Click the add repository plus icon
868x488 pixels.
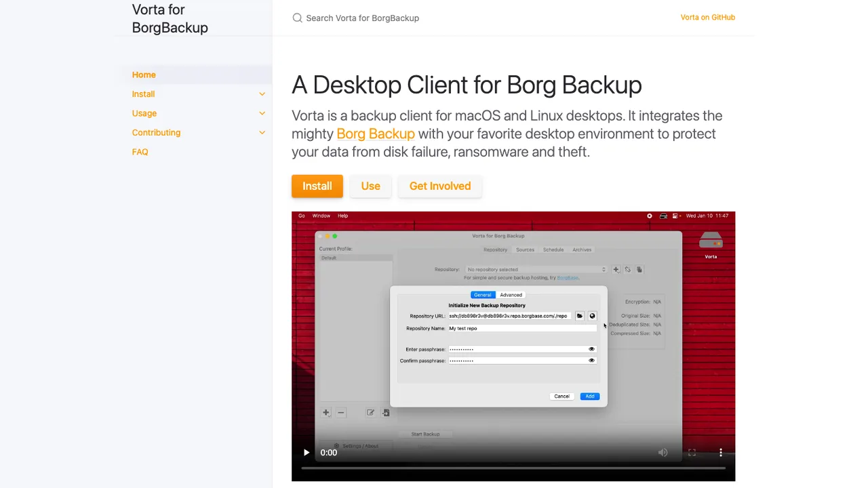tap(616, 270)
